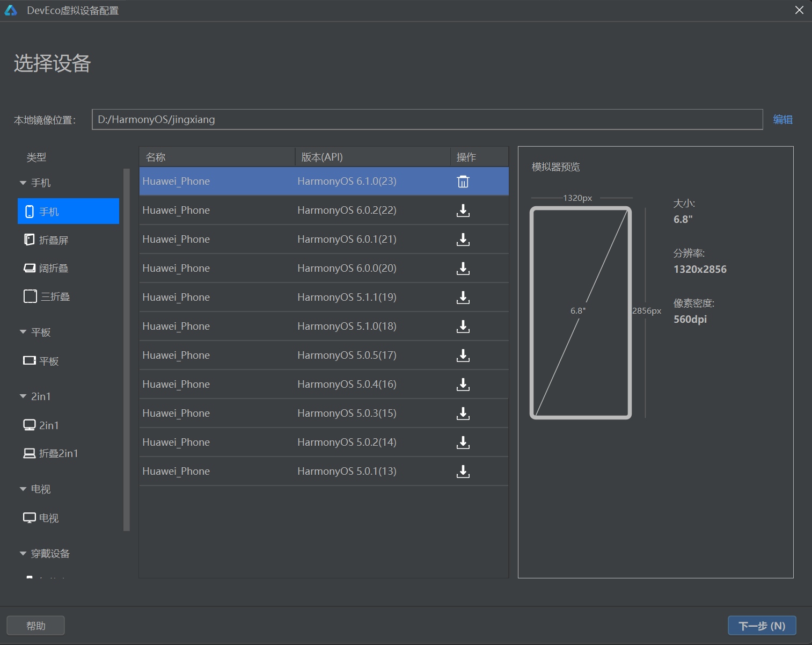Click the 操作 column header
The width and height of the screenshot is (812, 645).
click(479, 157)
